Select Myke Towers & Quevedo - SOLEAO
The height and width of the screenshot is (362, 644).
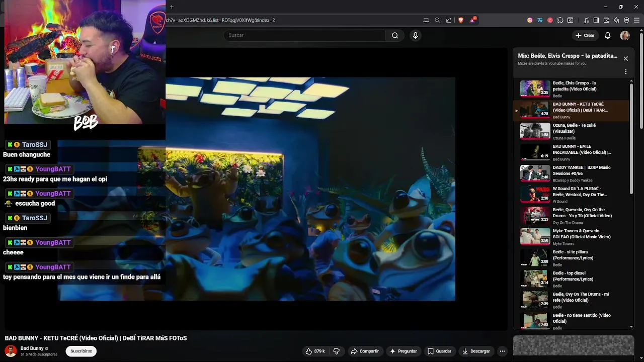click(572, 237)
